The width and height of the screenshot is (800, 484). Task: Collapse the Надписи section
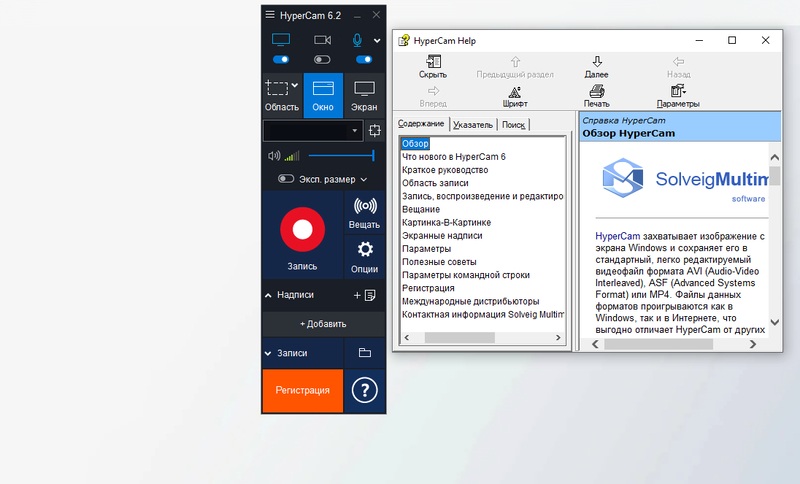click(268, 295)
